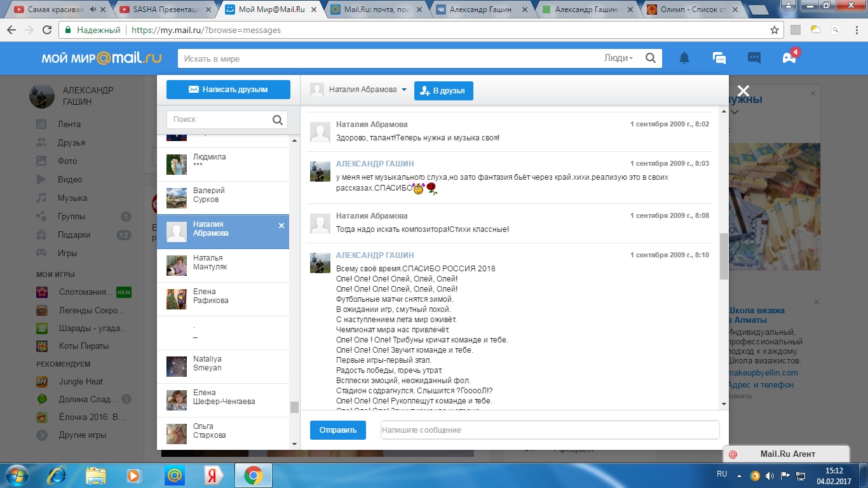The height and width of the screenshot is (488, 868).
Task: Click the В друзья add-friend button
Action: (444, 90)
